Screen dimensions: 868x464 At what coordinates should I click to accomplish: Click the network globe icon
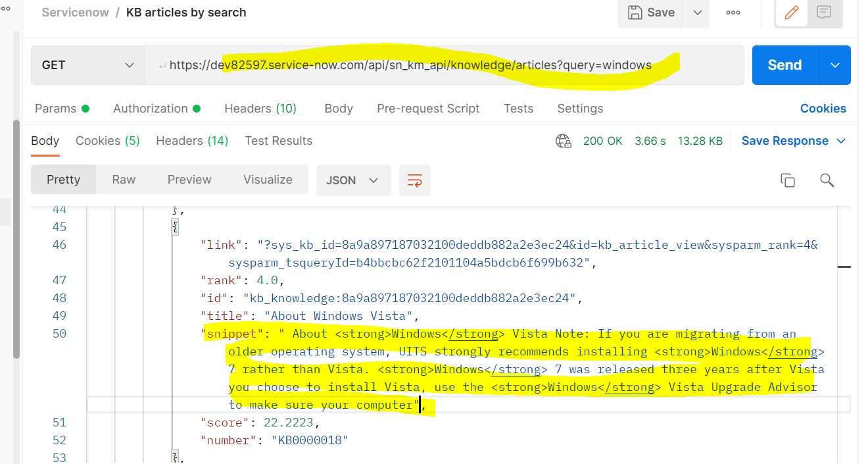coord(564,141)
